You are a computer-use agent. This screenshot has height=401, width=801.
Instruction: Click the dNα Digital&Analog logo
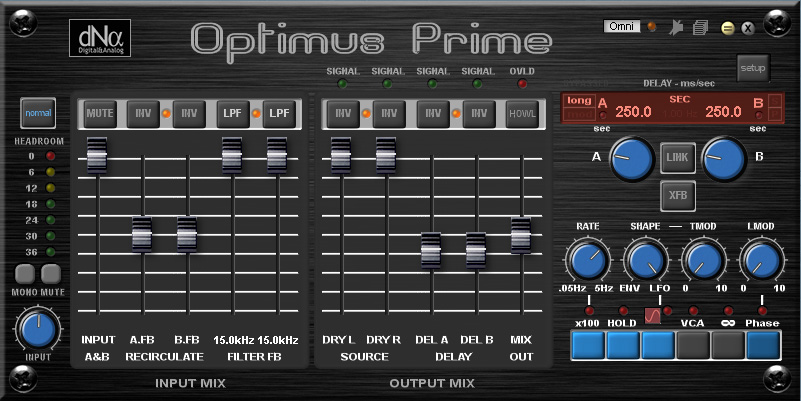(100, 38)
